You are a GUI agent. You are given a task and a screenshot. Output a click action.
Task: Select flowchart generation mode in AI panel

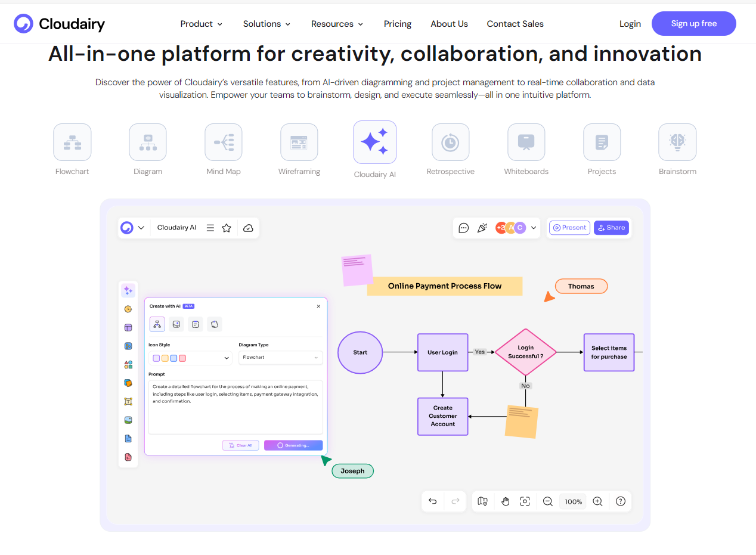[157, 324]
